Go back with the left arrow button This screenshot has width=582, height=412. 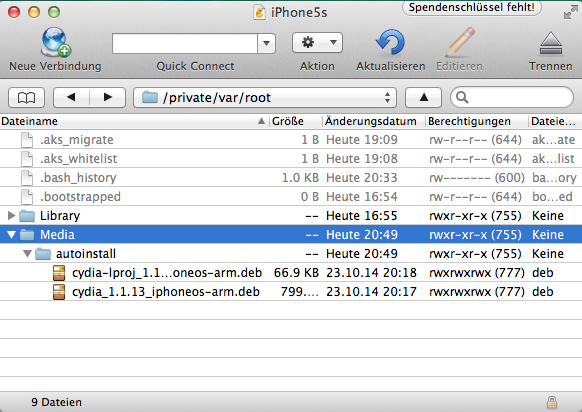coord(71,98)
